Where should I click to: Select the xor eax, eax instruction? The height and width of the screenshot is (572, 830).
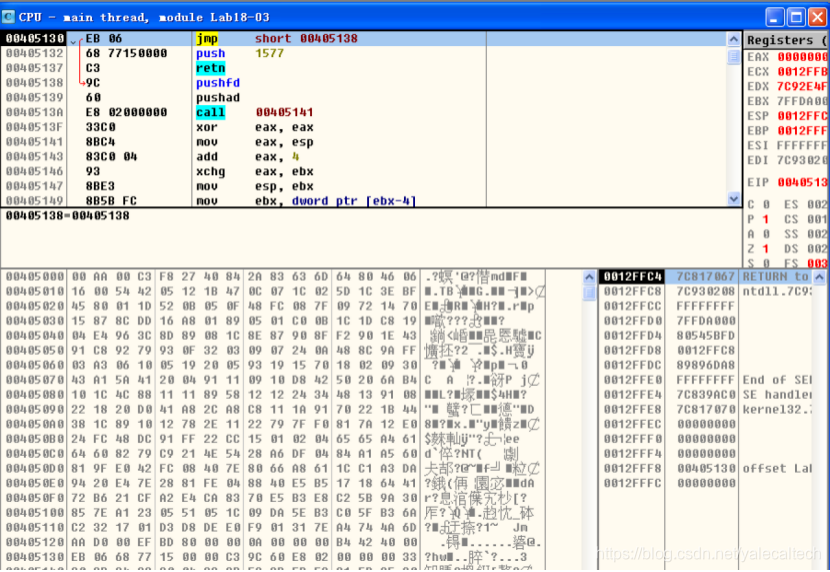click(x=363, y=128)
